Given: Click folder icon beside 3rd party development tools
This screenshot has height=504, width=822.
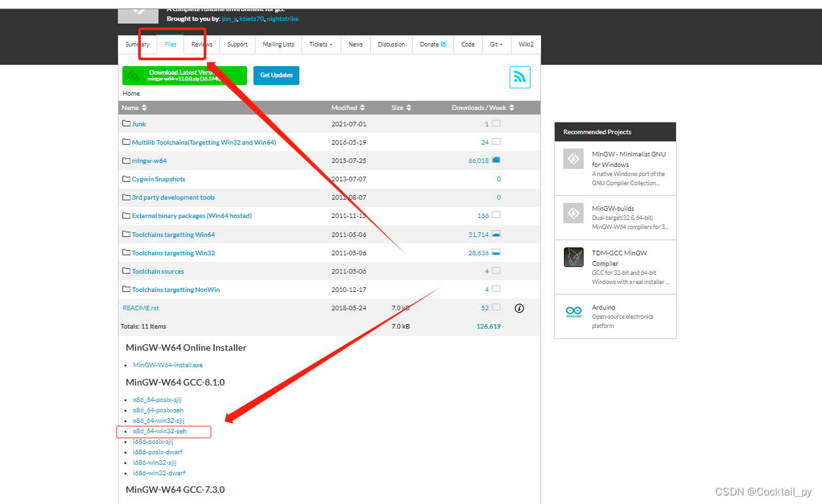Looking at the screenshot, I should 126,196.
